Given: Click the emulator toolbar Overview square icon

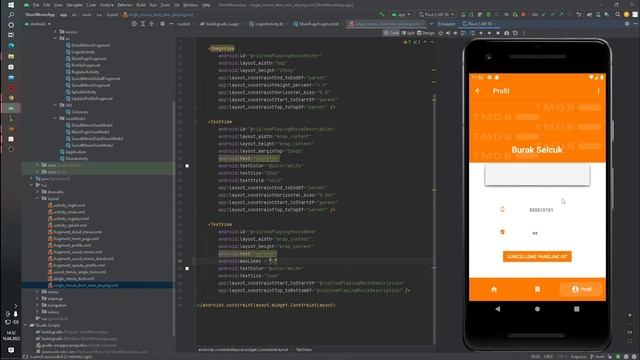Looking at the screenshot, I should click(x=498, y=33).
